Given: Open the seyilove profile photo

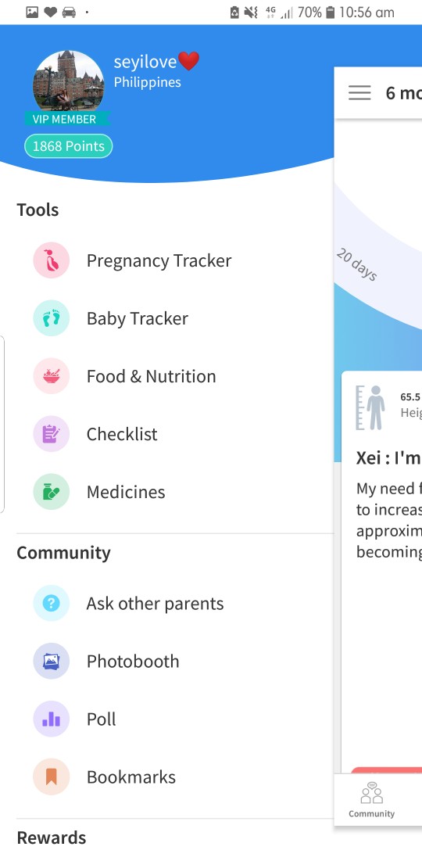Looking at the screenshot, I should 69,82.
